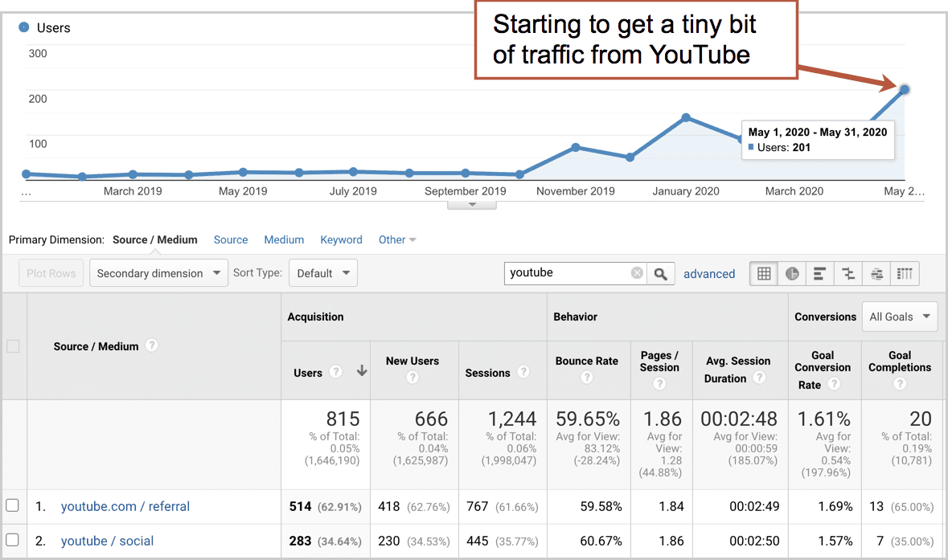The image size is (948, 560).
Task: Clear the youtube search filter
Action: tap(638, 273)
